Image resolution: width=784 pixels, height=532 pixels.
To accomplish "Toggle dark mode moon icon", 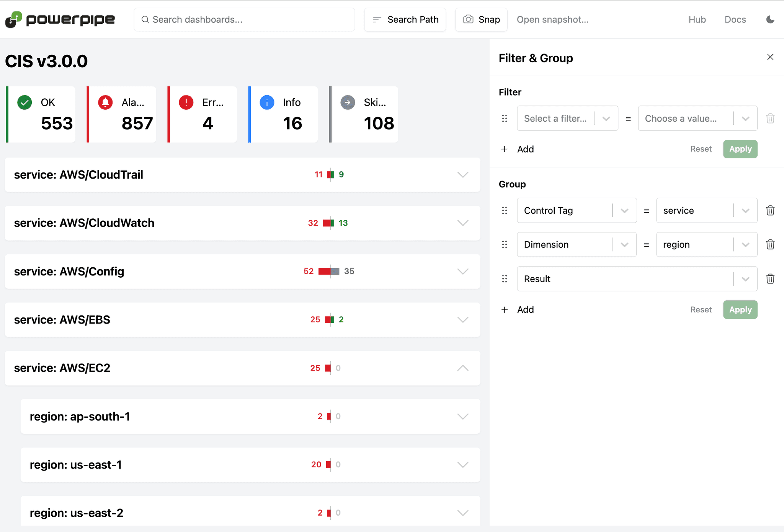I will (x=770, y=20).
